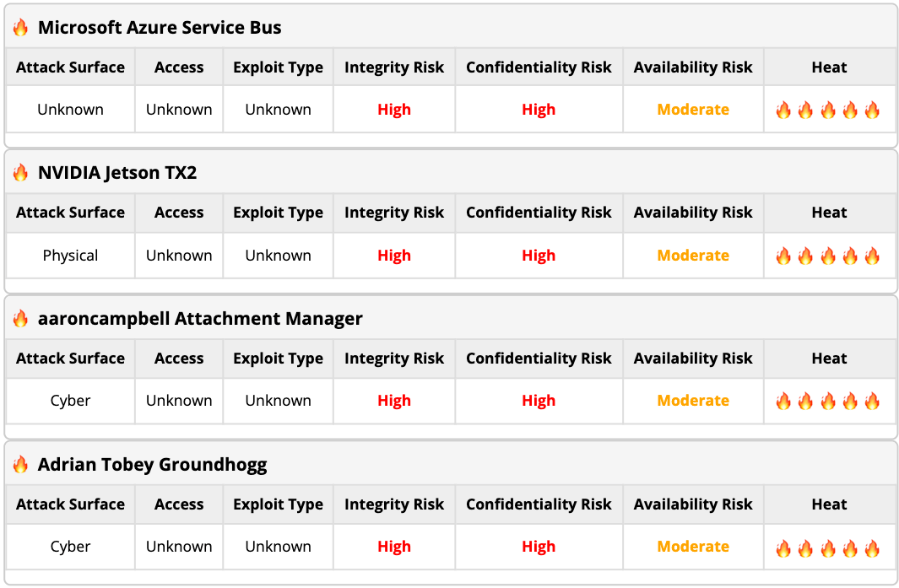Click the last heat flame in Groundhogg row
The width and height of the screenshot is (899, 588).
872,547
